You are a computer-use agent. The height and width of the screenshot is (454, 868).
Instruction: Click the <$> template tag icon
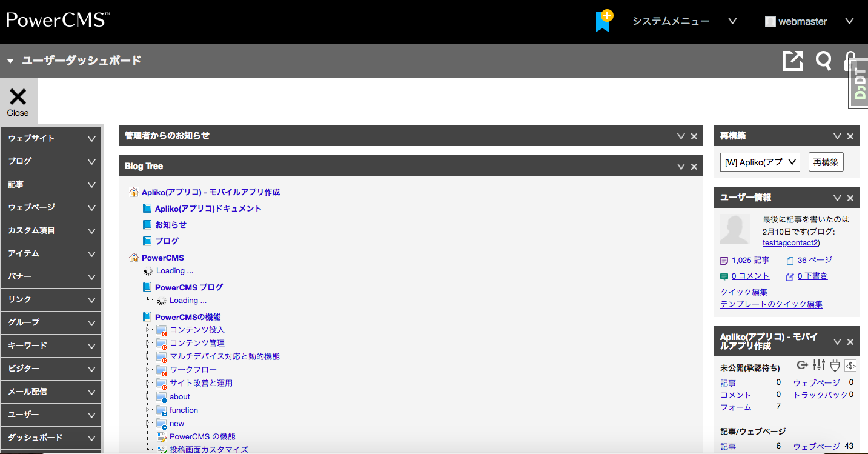tap(850, 366)
